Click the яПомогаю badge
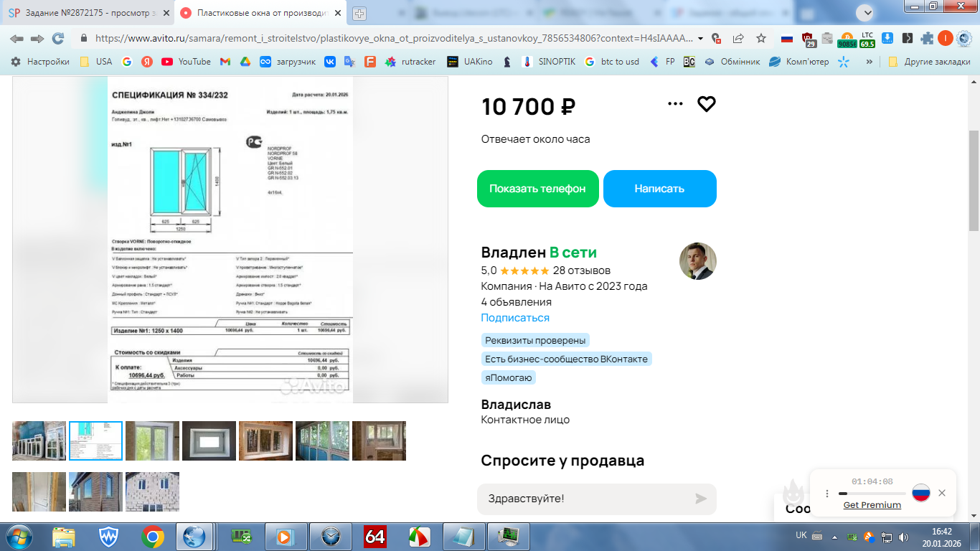This screenshot has width=980, height=551. [x=509, y=377]
